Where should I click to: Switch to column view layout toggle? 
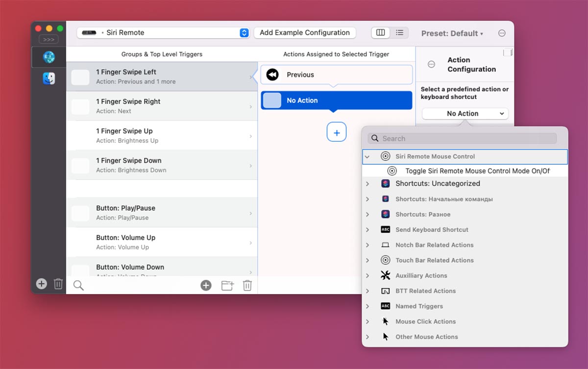[380, 33]
